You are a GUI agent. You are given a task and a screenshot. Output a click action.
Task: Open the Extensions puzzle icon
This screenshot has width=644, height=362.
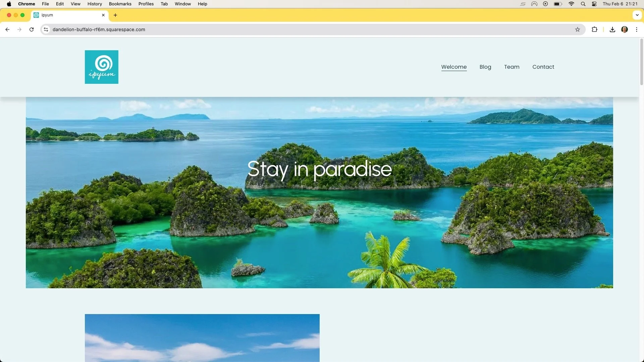(594, 29)
